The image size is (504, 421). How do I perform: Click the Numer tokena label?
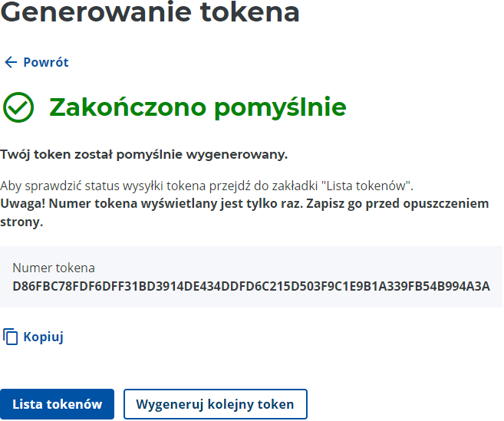[x=54, y=268]
